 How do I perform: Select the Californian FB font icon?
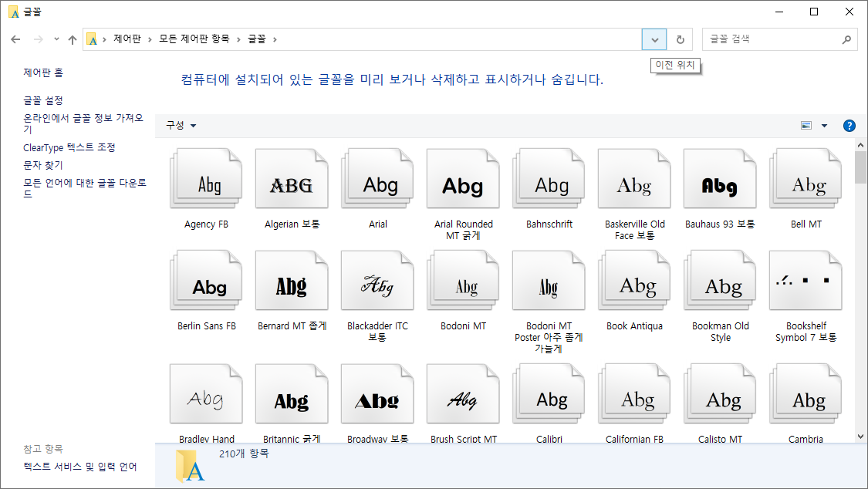(x=634, y=394)
